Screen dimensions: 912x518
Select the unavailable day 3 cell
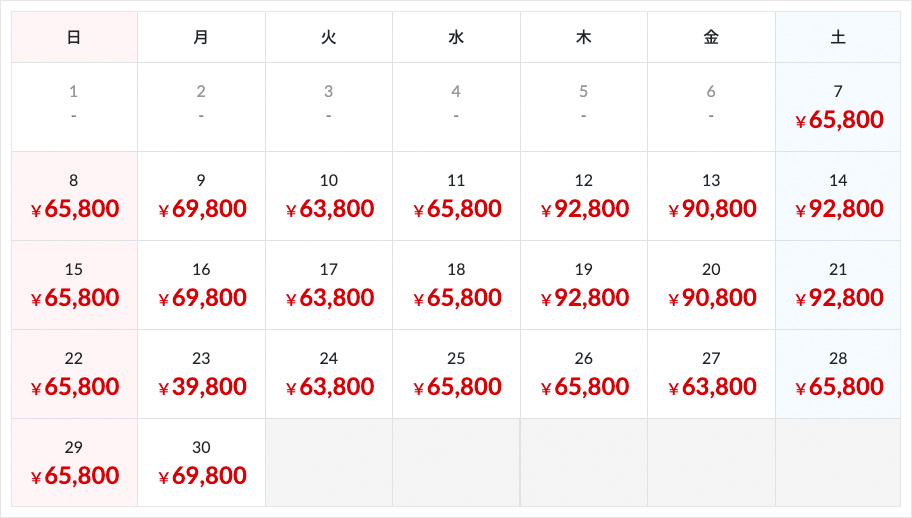point(329,107)
